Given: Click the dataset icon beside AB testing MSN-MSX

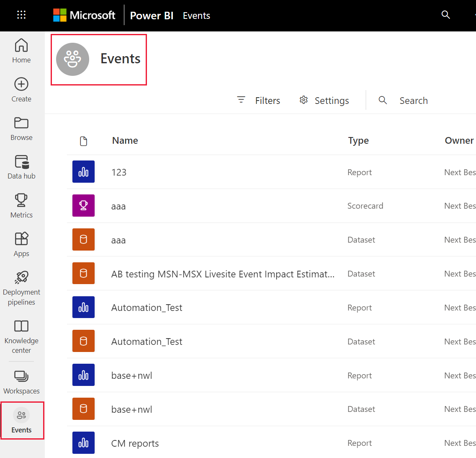Looking at the screenshot, I should click(83, 273).
